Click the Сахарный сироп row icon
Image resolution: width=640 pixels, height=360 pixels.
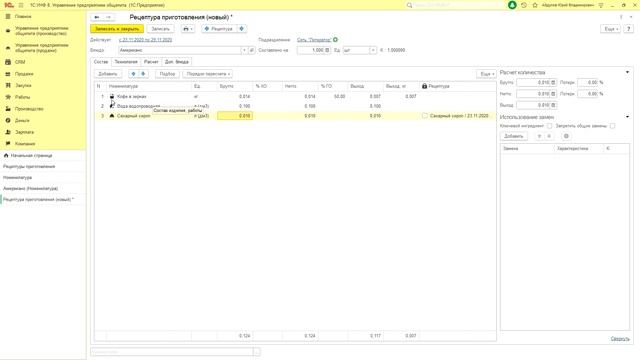tap(112, 116)
